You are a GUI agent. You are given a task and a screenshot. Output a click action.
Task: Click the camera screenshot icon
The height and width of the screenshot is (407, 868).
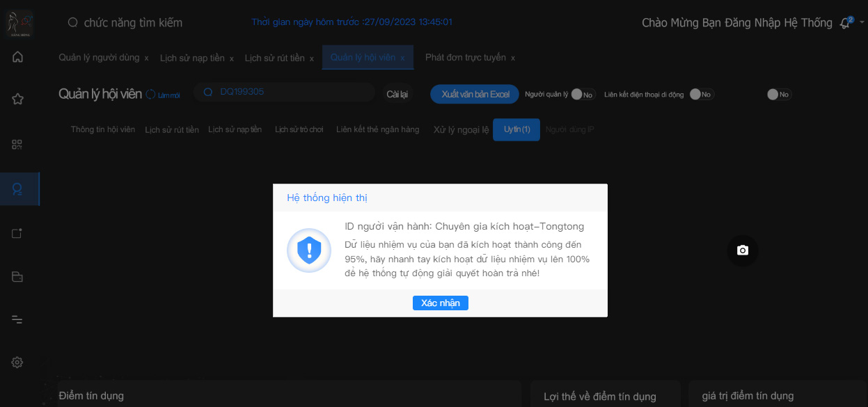(x=743, y=250)
